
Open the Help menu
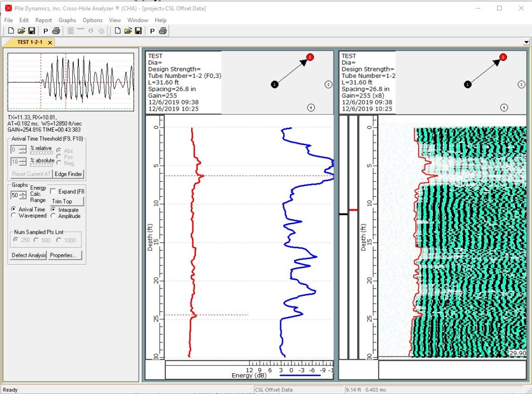pyautogui.click(x=161, y=20)
